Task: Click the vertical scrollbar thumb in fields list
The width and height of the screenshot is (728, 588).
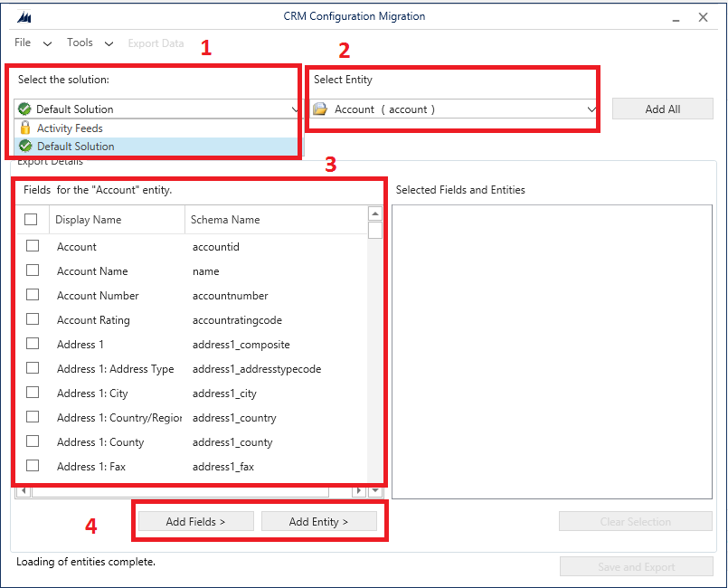Action: 374,229
